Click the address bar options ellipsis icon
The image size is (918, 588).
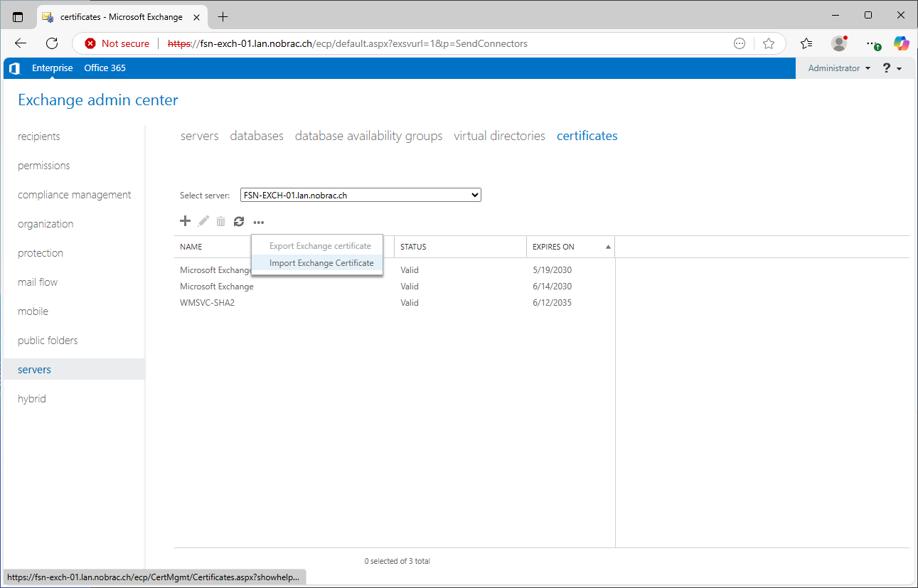coord(740,43)
